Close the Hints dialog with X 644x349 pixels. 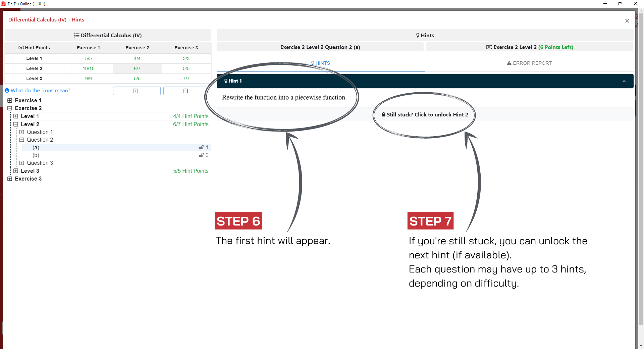[627, 21]
